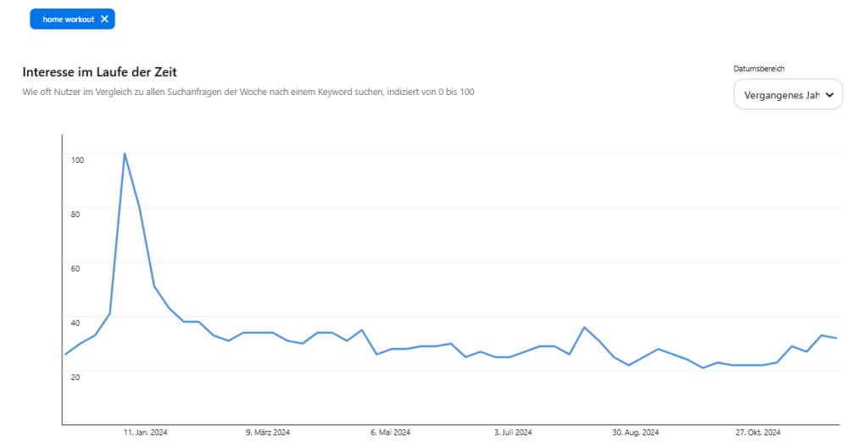This screenshot has width=868, height=448.
Task: Click the 3. Juli 2024 axis label
Action: 513,433
